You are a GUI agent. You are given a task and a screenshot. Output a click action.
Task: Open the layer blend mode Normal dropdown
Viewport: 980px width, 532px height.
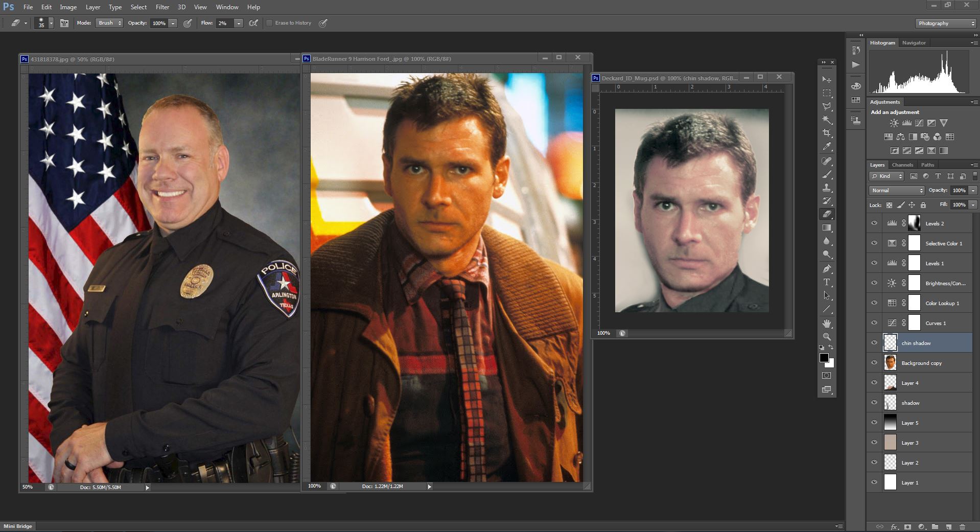tap(897, 190)
